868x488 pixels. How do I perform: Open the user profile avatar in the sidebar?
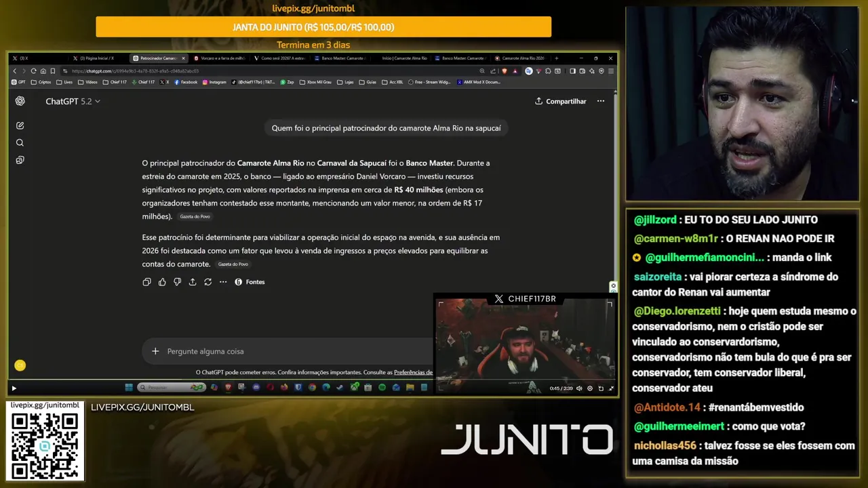coord(20,365)
